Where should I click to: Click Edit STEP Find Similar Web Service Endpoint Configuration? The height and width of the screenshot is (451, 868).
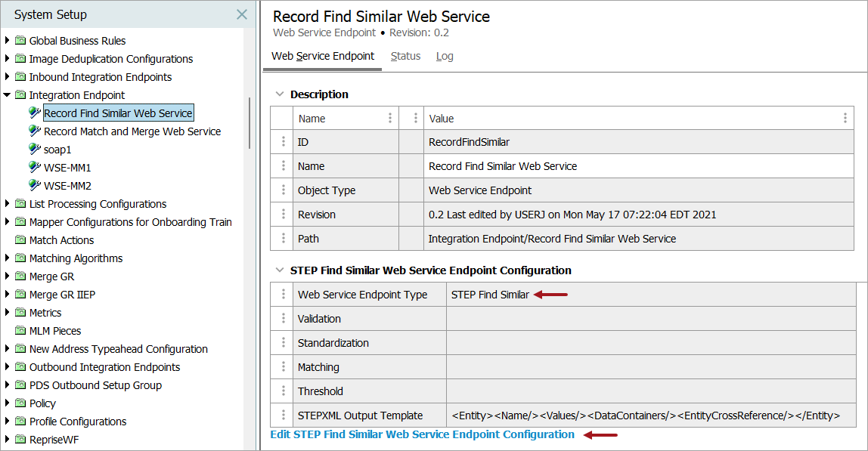coord(422,434)
